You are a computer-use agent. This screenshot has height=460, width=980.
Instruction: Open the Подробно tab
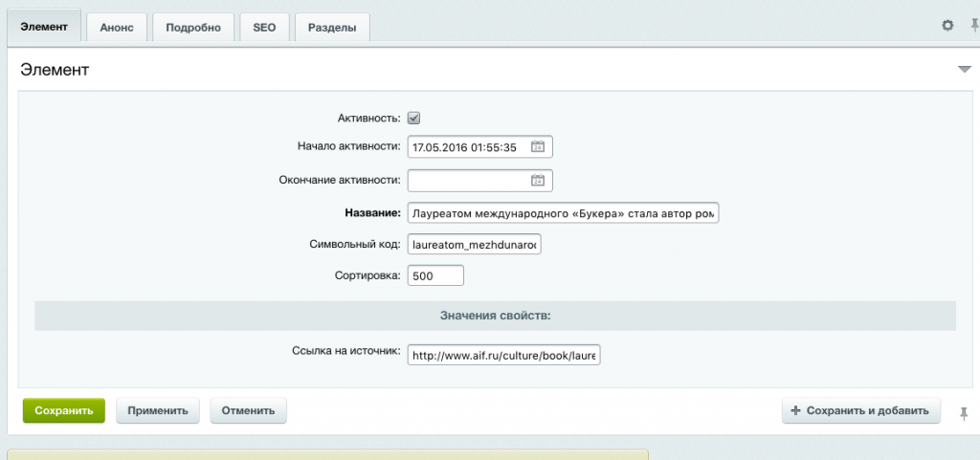[x=192, y=28]
